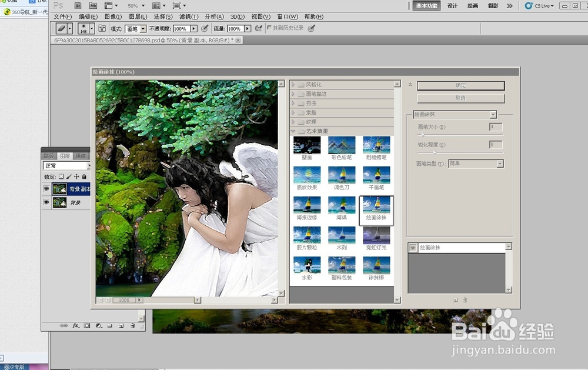This screenshot has width=588, height=370.
Task: Open the layer blend mode dropdown 正常
Action: [x=67, y=165]
